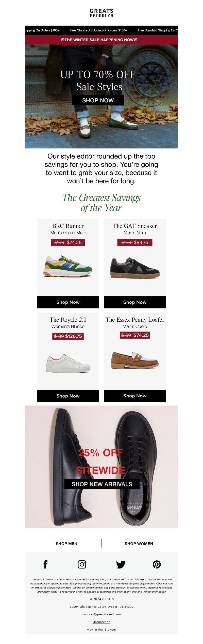The image size is (203, 644).
Task: Click the brown Essex Penny Loafer image
Action: (x=135, y=360)
